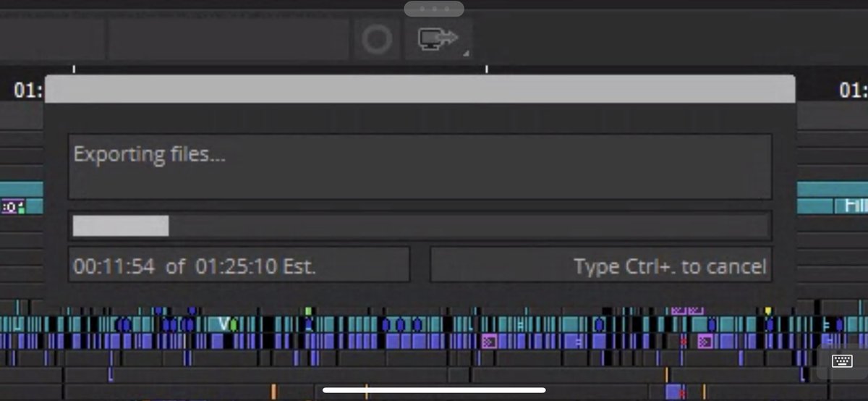Image resolution: width=868 pixels, height=401 pixels.
Task: Select the green marker above the timeline
Action: [308, 311]
